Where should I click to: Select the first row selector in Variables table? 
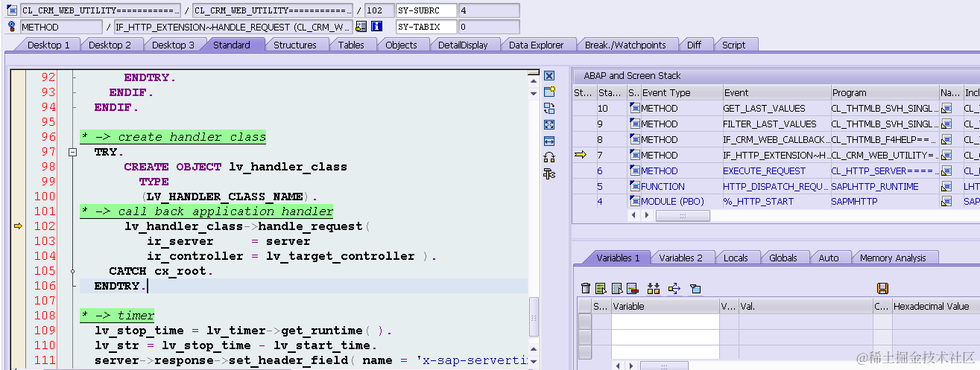[585, 321]
